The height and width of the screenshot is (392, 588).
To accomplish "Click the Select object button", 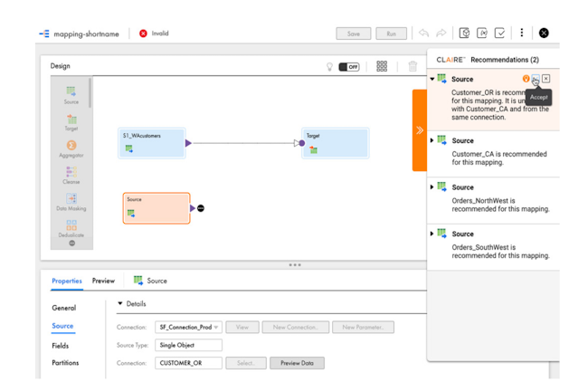I will (x=246, y=363).
